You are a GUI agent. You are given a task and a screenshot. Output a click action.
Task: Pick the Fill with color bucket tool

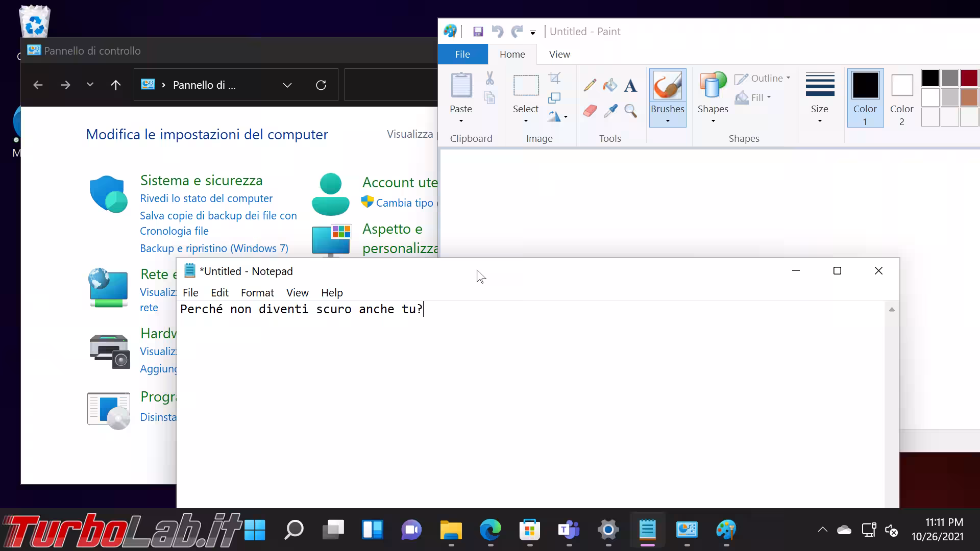610,85
